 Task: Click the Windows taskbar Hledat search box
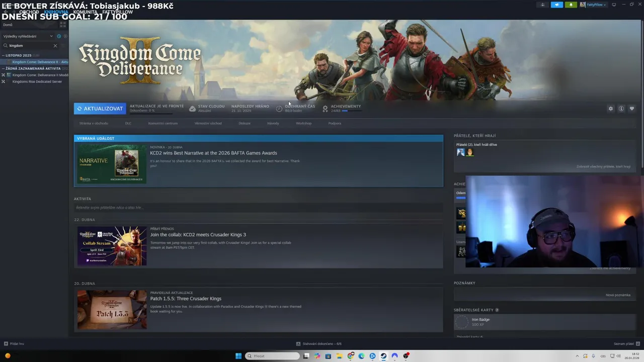[272, 356]
